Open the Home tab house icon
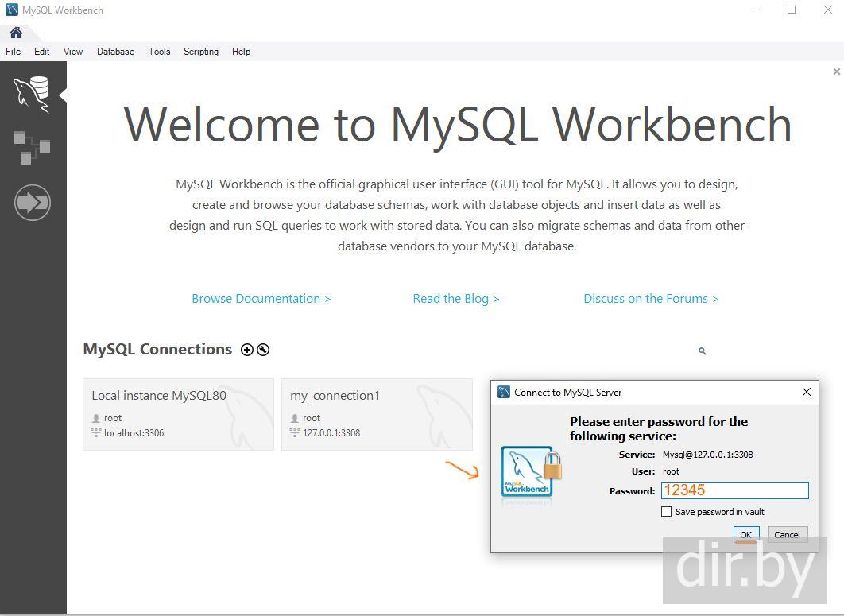This screenshot has height=616, width=844. tap(16, 33)
